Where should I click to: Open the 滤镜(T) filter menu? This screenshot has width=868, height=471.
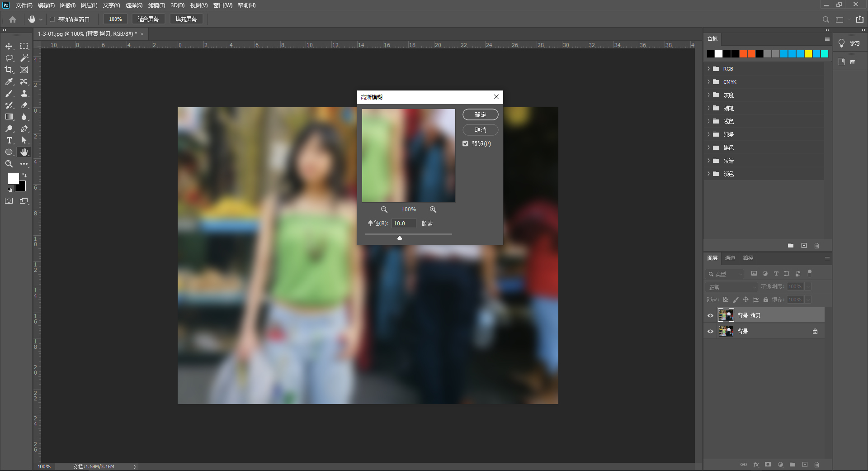(156, 5)
